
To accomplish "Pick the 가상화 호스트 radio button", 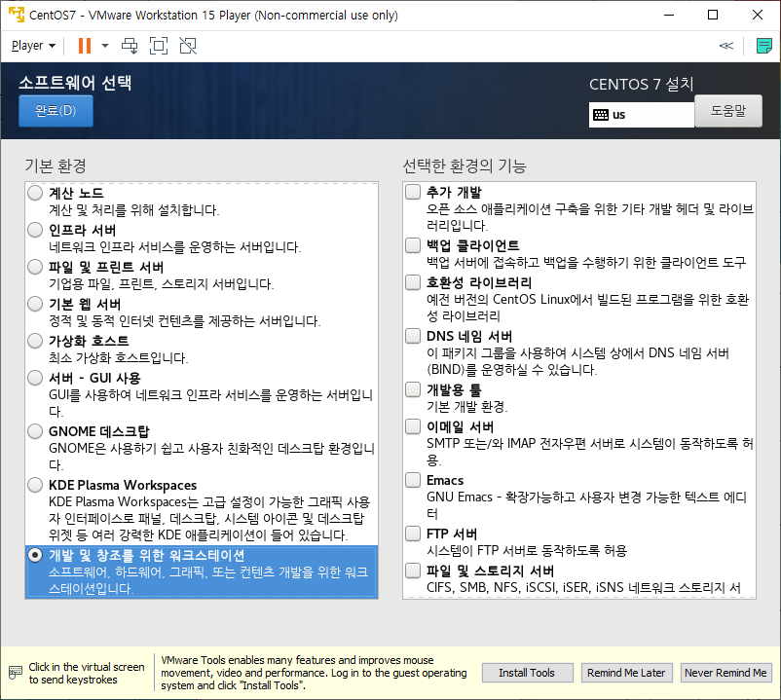I will tap(35, 341).
